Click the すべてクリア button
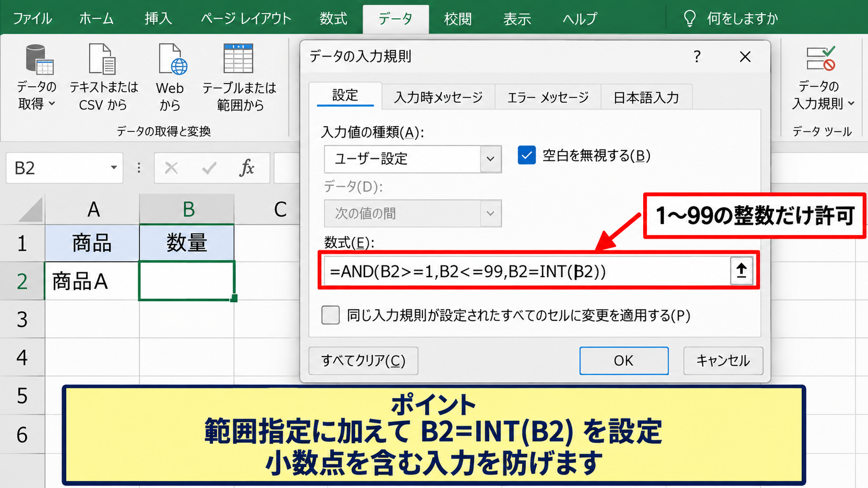868x488 pixels. point(363,361)
